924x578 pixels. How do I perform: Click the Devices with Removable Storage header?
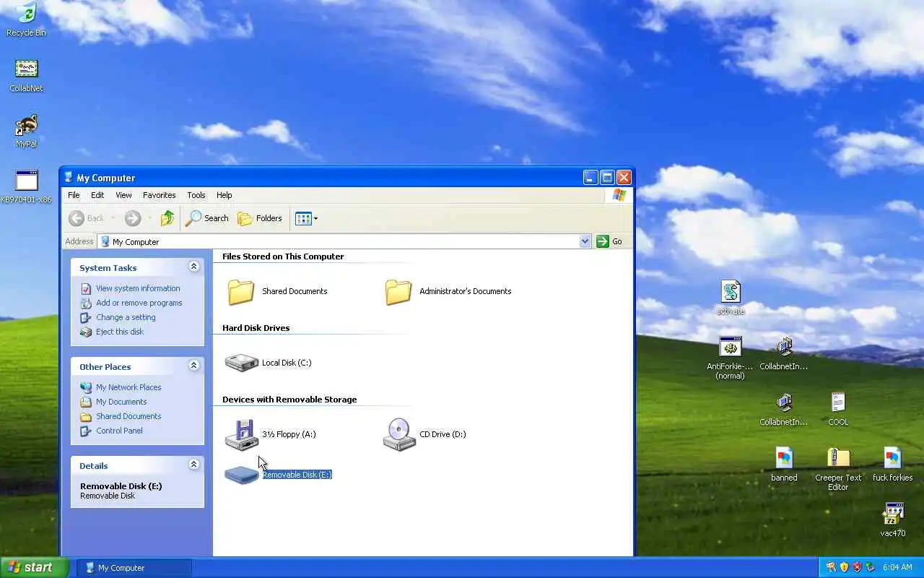tap(289, 400)
